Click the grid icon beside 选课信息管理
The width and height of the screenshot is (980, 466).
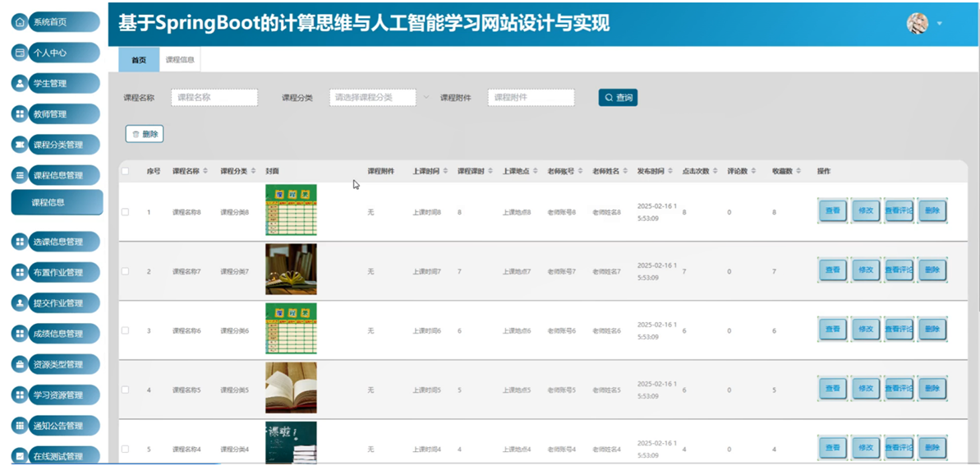[20, 242]
